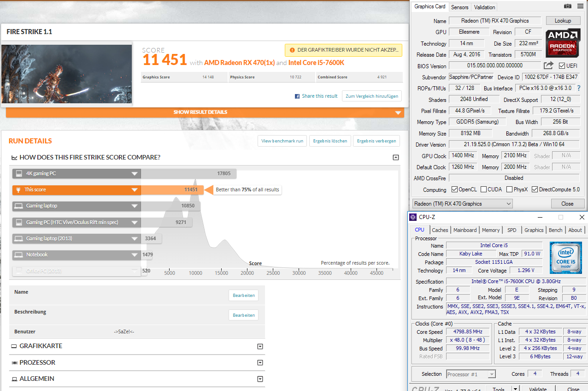Image resolution: width=588 pixels, height=391 pixels.
Task: Click Bearbeiten button next to Name
Action: [x=244, y=296]
